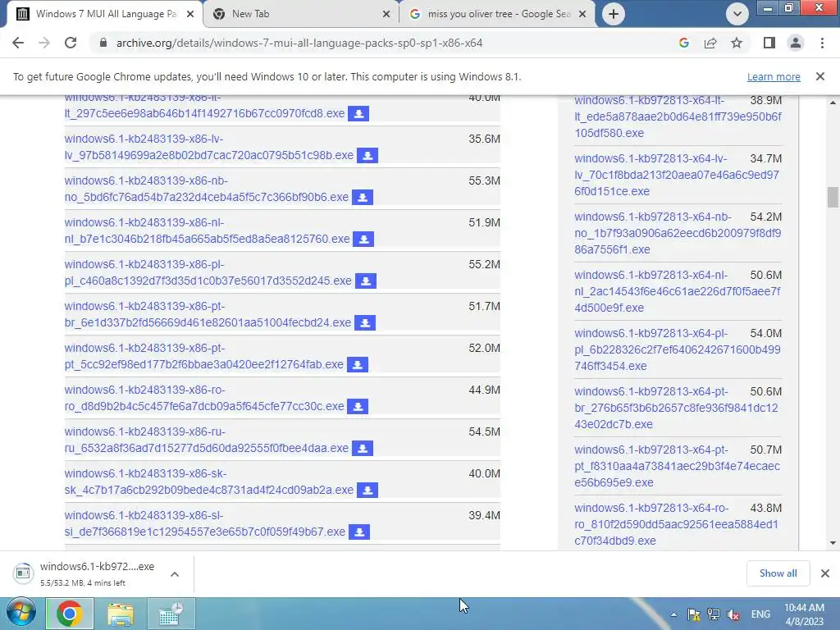The height and width of the screenshot is (630, 840).
Task: Open windows6.1-kb2483139-x86-nb-no exe link
Action: [x=206, y=189]
